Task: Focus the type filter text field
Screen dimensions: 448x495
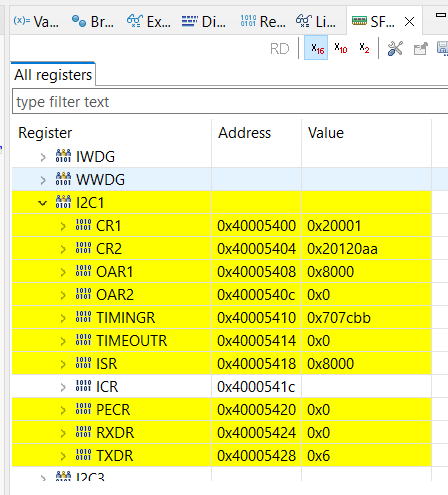Action: click(230, 101)
